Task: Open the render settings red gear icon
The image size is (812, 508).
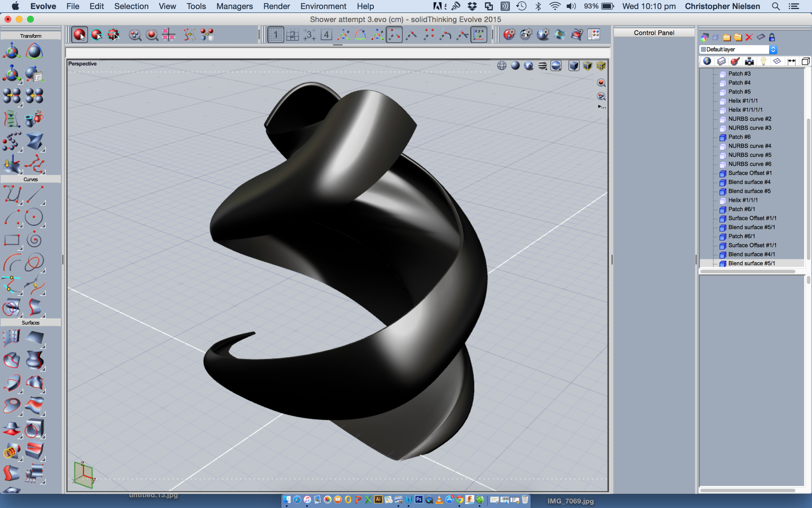Action: [509, 34]
